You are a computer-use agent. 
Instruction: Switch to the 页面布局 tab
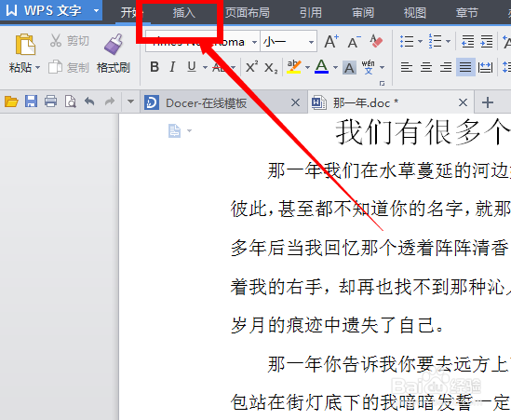click(248, 13)
